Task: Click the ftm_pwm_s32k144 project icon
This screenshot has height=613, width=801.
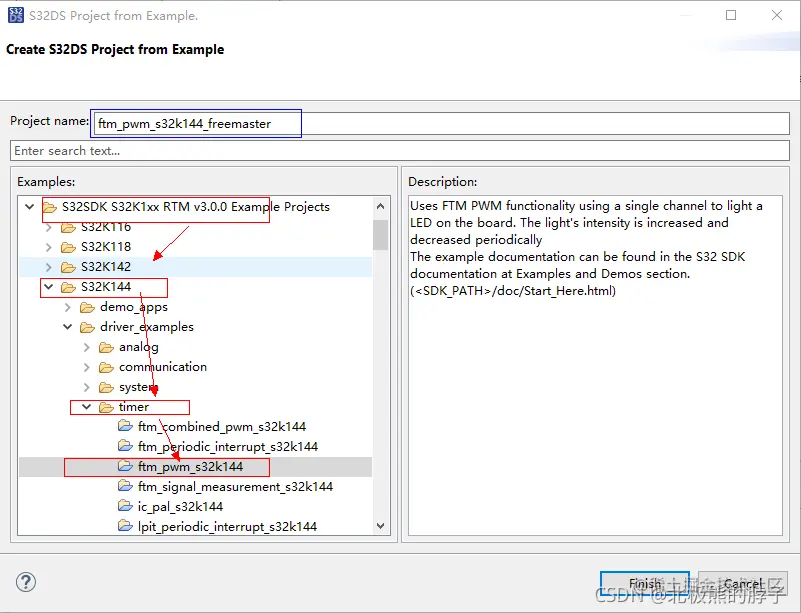Action: (125, 465)
